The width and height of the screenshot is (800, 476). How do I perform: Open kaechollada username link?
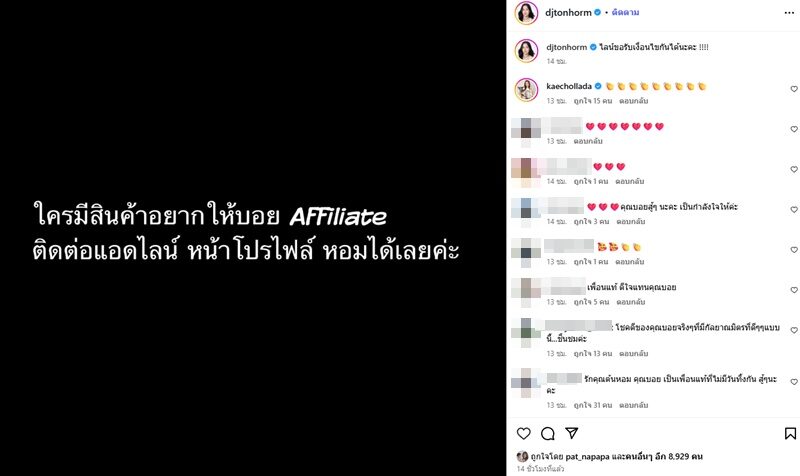click(x=569, y=86)
